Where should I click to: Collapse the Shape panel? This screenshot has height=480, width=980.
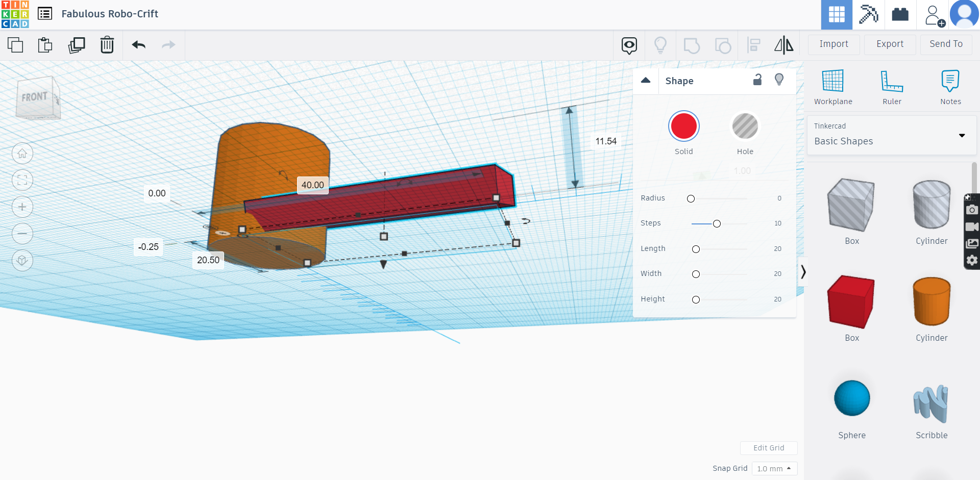coord(646,81)
